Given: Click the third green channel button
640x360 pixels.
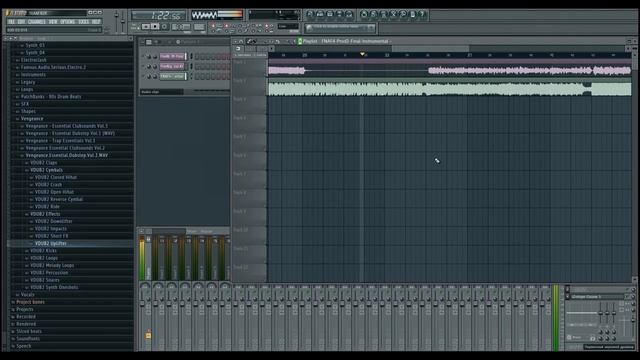Looking at the screenshot, I should click(x=173, y=76).
